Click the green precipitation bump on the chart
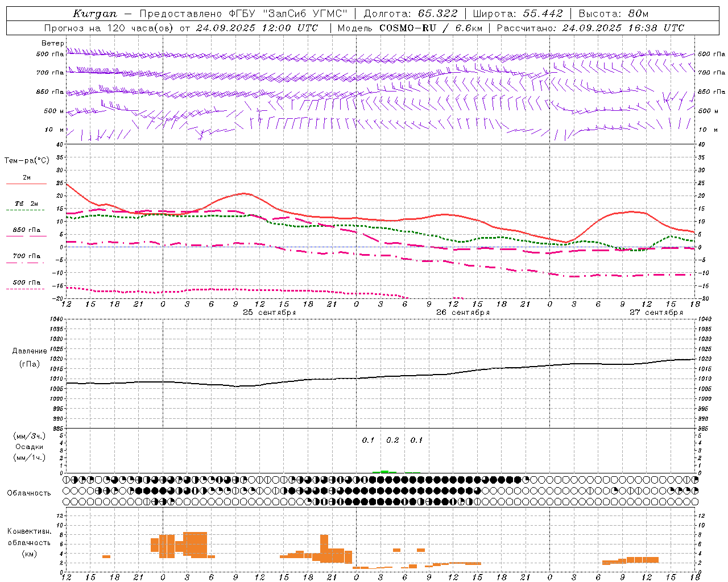The image size is (728, 582). click(x=384, y=471)
